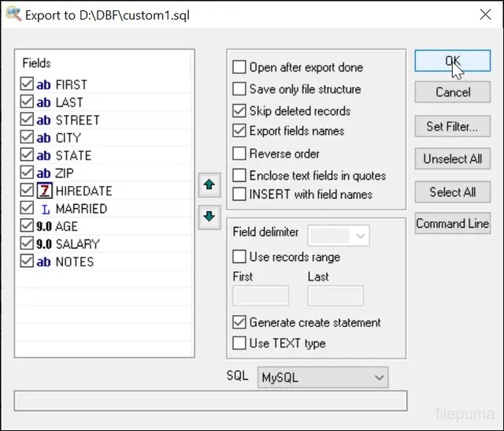Click the date type icon beside HIREDATE
504x431 pixels.
tap(44, 191)
